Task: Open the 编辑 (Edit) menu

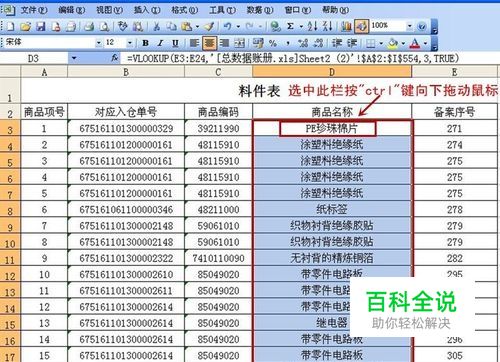Action: [x=72, y=10]
